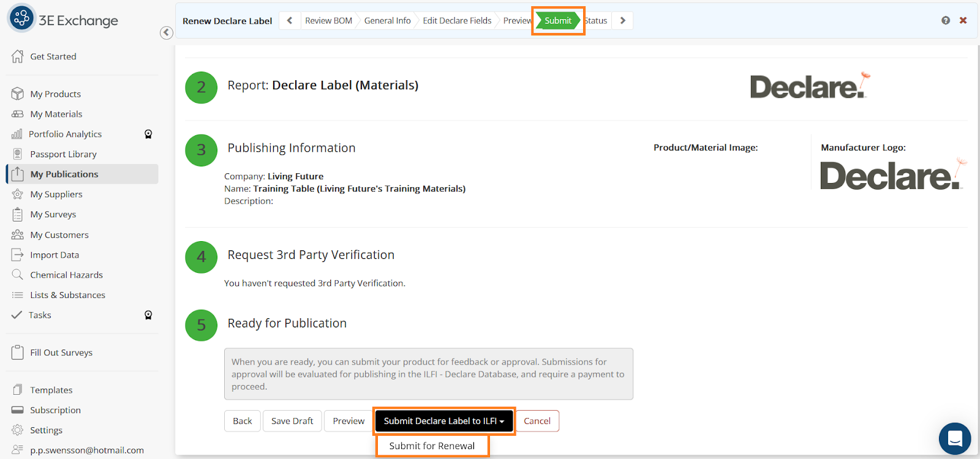Viewport: 980px width, 459px height.
Task: Click the My Products box icon
Action: (x=17, y=94)
